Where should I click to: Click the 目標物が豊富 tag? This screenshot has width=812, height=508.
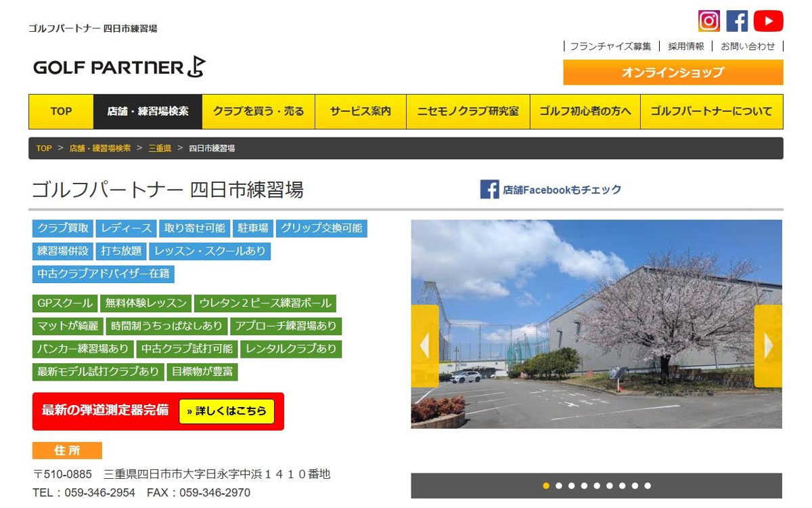pyautogui.click(x=202, y=372)
